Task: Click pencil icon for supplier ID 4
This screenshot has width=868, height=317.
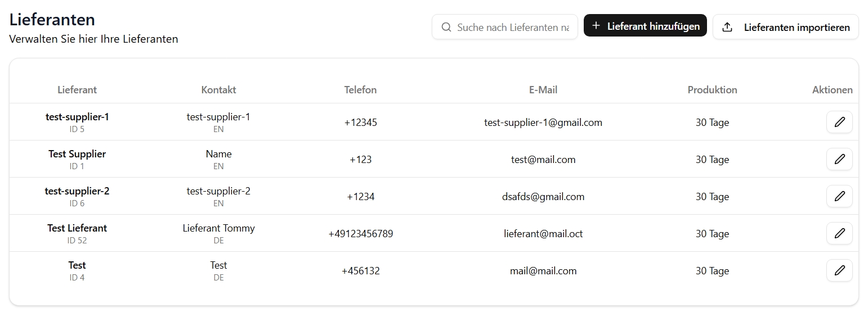Action: 839,270
